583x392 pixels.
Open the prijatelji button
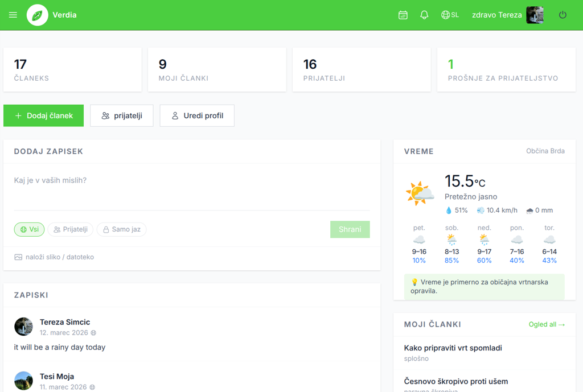click(122, 115)
